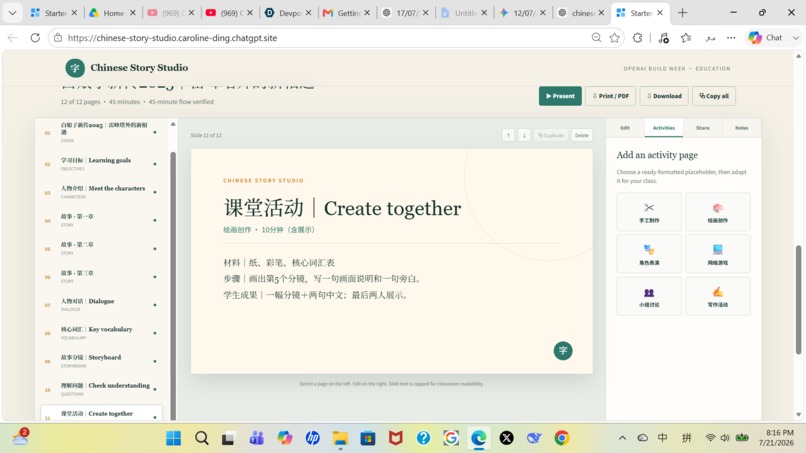Click the Download button
806x453 pixels.
click(664, 96)
